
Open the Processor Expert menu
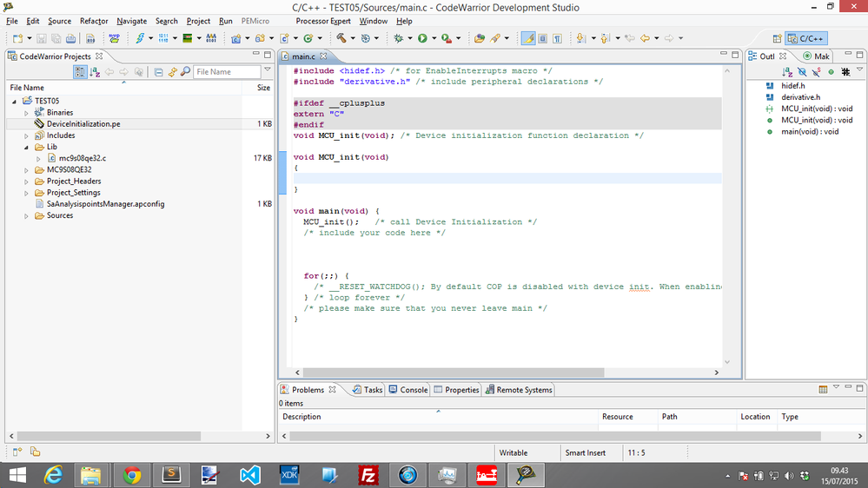(x=323, y=21)
